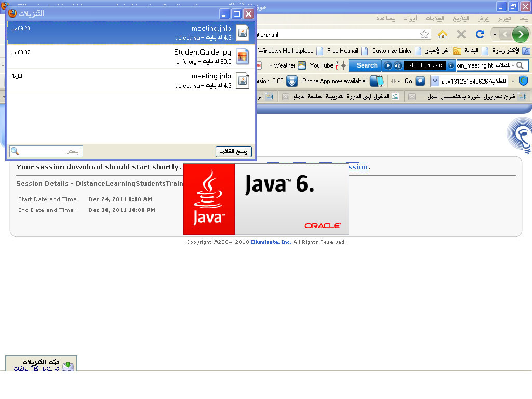Open the ملف (File) menu
This screenshot has width=532, height=399.
pos(523,18)
